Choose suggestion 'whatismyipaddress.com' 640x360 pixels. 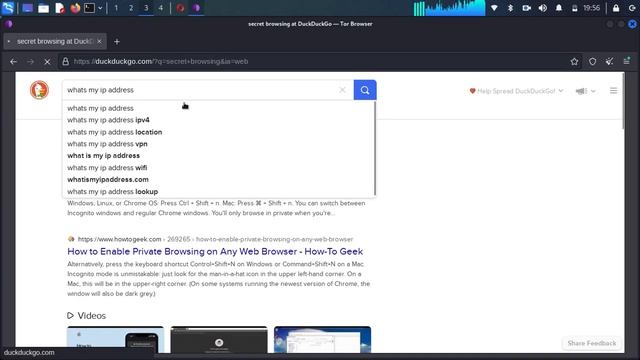point(218,180)
